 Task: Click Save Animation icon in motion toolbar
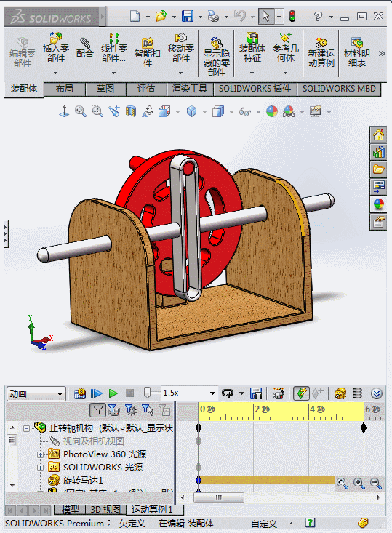256,393
